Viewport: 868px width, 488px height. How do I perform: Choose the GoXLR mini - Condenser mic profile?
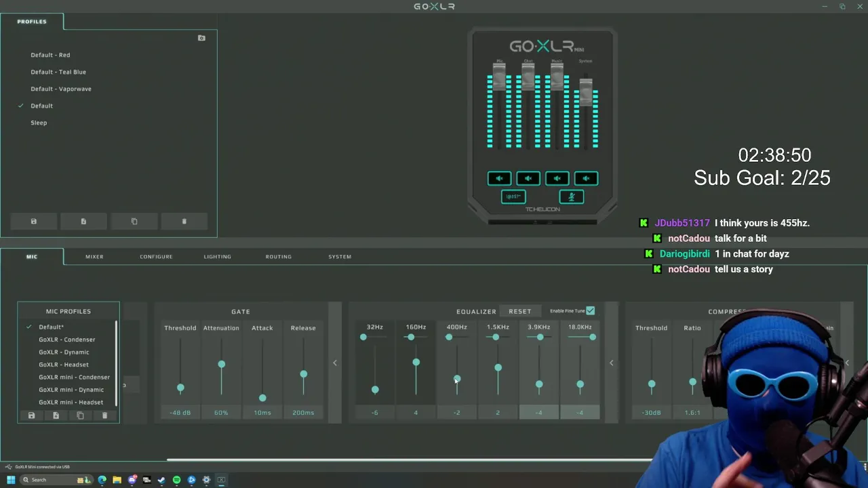point(74,378)
